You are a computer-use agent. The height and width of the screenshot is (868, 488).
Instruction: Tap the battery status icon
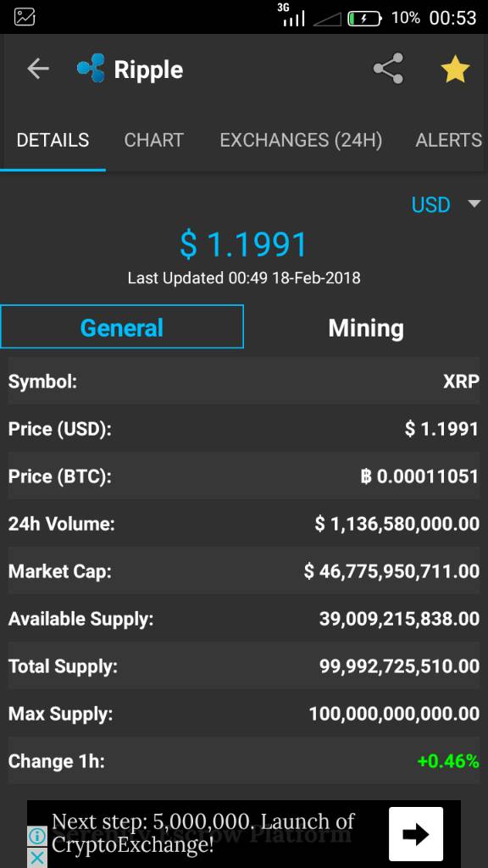point(364,19)
